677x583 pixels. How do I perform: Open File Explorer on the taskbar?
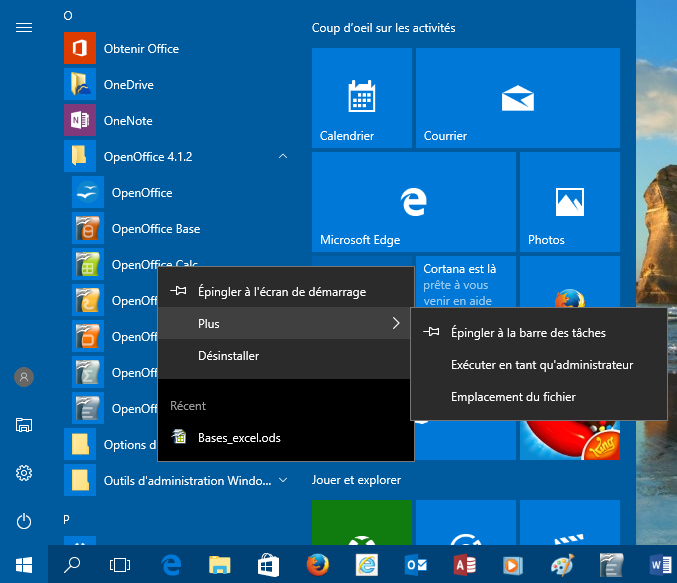219,565
